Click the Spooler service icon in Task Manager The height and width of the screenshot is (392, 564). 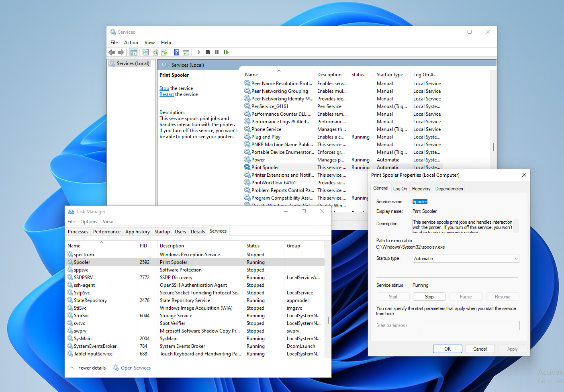click(70, 262)
